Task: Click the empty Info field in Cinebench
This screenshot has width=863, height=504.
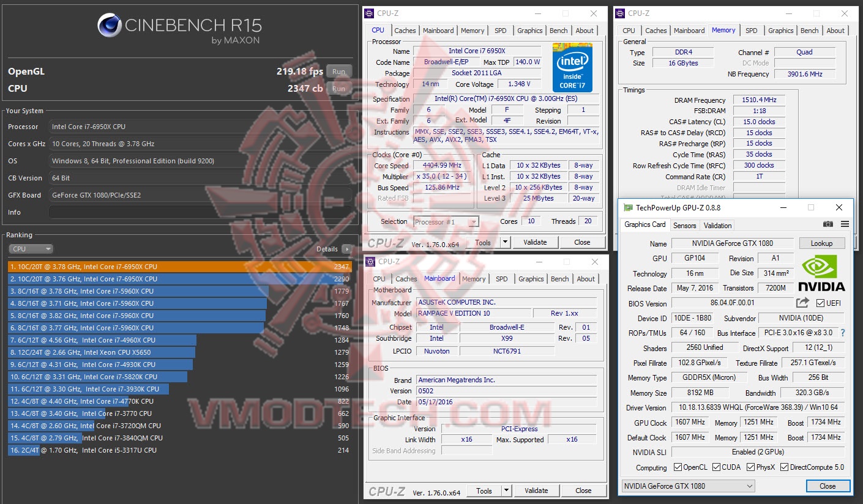Action: click(200, 212)
